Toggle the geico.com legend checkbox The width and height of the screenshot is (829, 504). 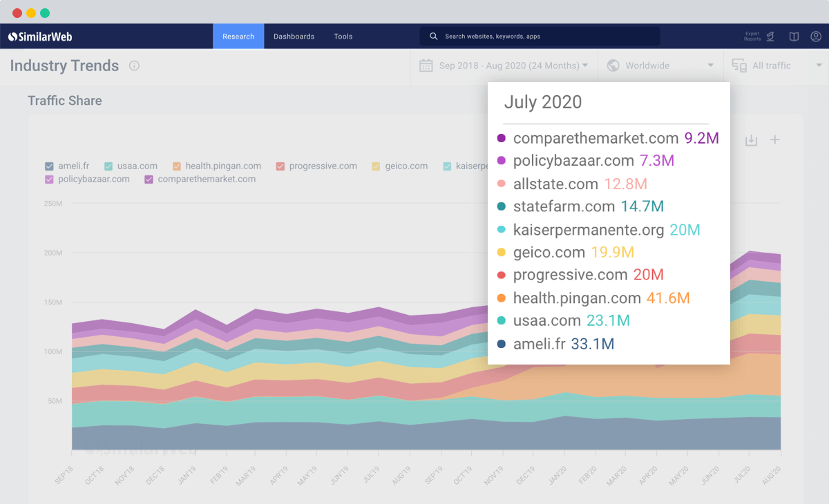376,166
